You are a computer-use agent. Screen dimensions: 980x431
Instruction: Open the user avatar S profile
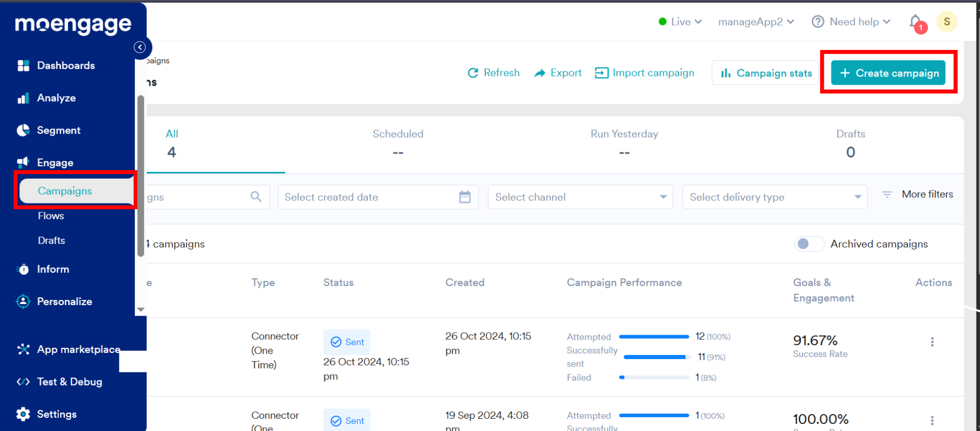(x=947, y=22)
